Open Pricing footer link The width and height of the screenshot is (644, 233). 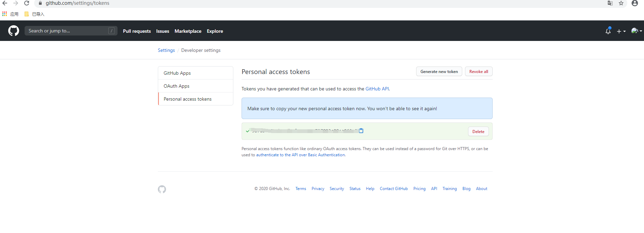pyautogui.click(x=420, y=189)
